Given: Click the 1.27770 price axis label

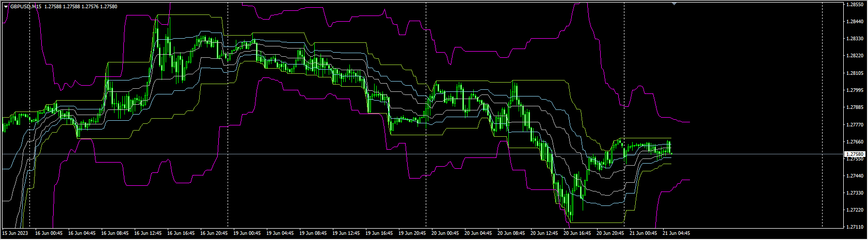Looking at the screenshot, I should click(855, 124).
